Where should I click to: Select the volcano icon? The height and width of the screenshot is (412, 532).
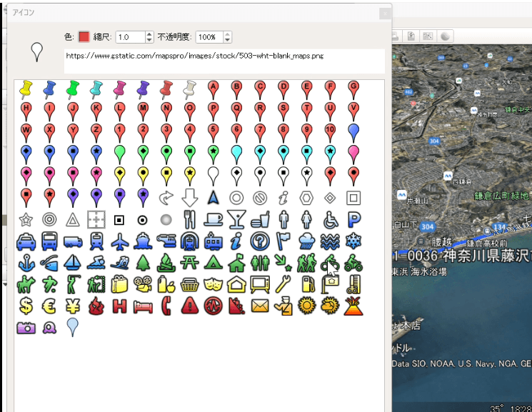(353, 306)
